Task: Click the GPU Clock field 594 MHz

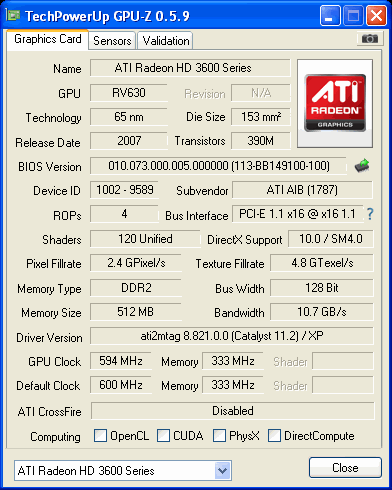Action: (121, 361)
